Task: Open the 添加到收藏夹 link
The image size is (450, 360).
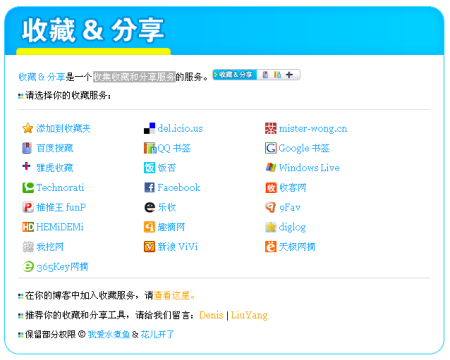Action: point(63,129)
